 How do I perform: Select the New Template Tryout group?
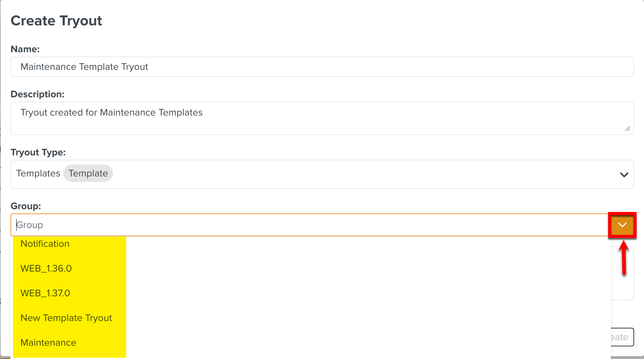[66, 318]
